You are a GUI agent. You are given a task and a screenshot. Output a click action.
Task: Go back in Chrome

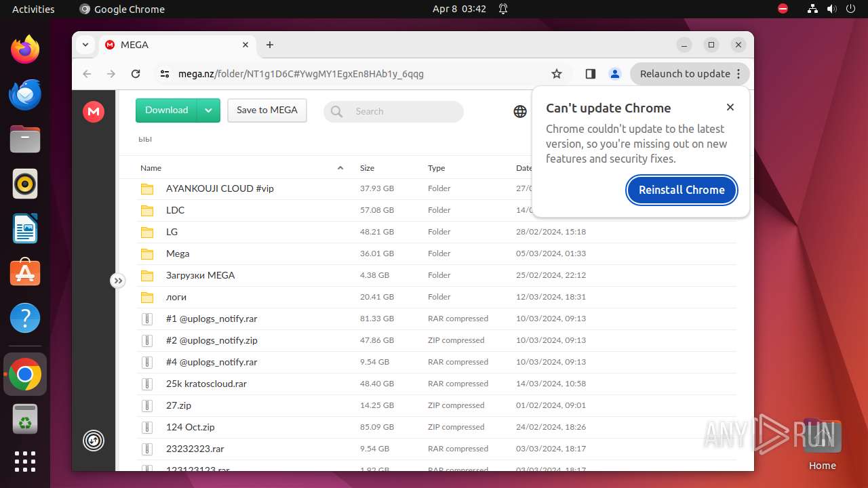coord(87,74)
